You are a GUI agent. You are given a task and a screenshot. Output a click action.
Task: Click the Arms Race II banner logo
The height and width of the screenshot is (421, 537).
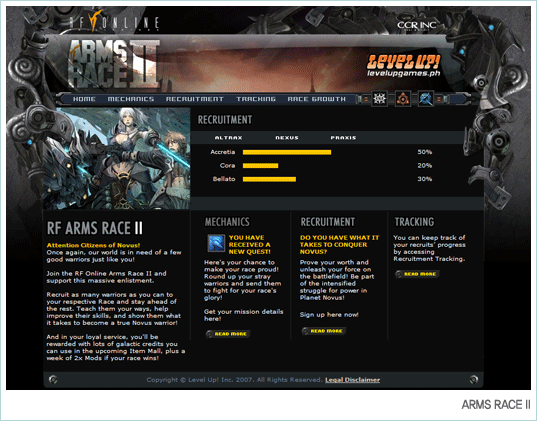(114, 64)
